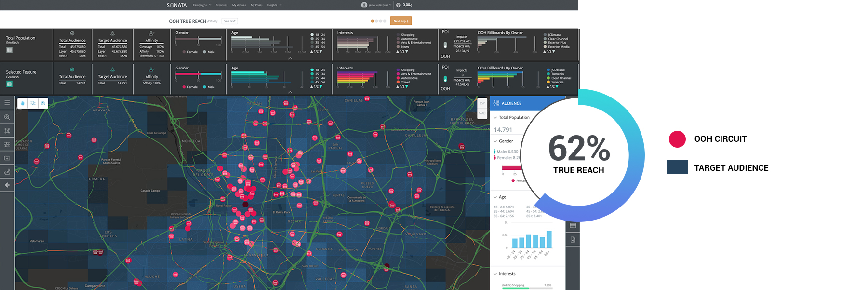Click the SONATA logo
This screenshot has width=868, height=290.
(x=176, y=5)
